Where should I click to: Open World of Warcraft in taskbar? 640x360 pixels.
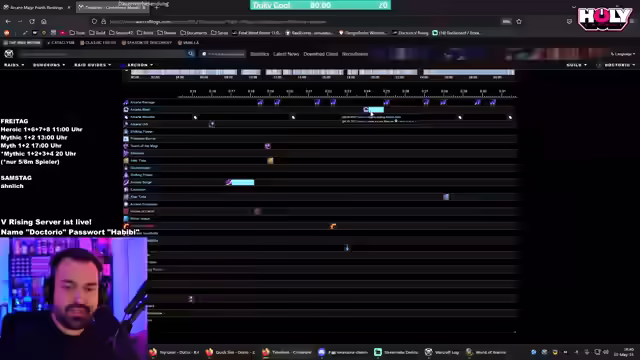(x=486, y=352)
